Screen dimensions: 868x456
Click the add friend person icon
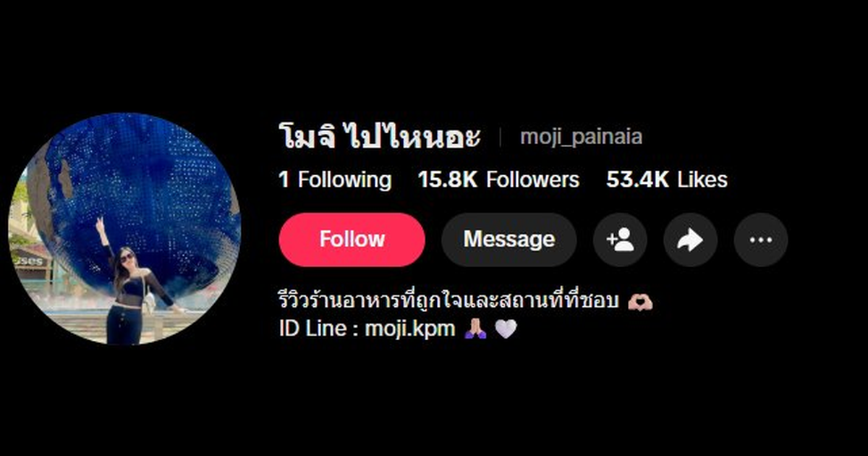click(620, 240)
